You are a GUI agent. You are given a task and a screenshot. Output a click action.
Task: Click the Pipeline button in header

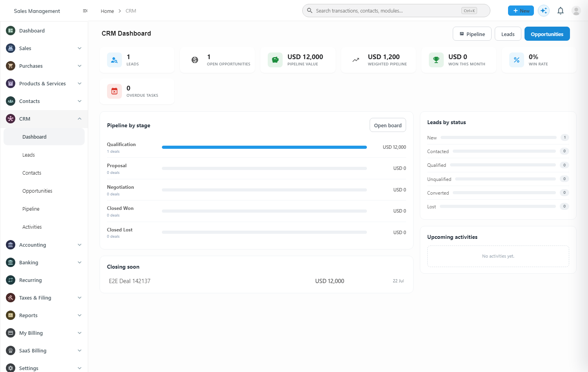(x=472, y=34)
